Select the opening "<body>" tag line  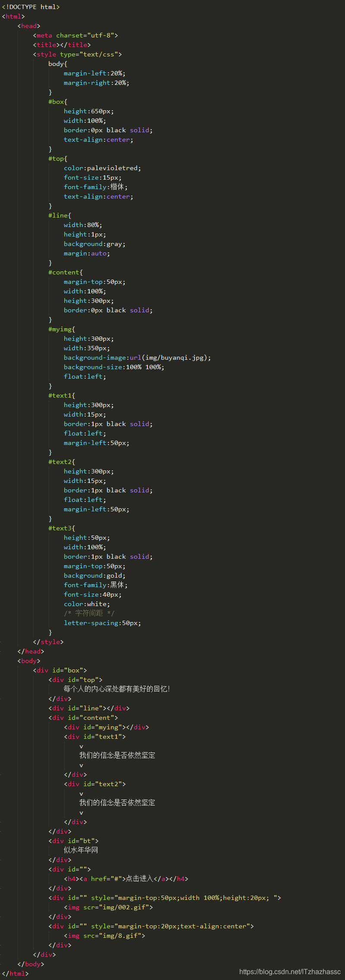coord(29,661)
